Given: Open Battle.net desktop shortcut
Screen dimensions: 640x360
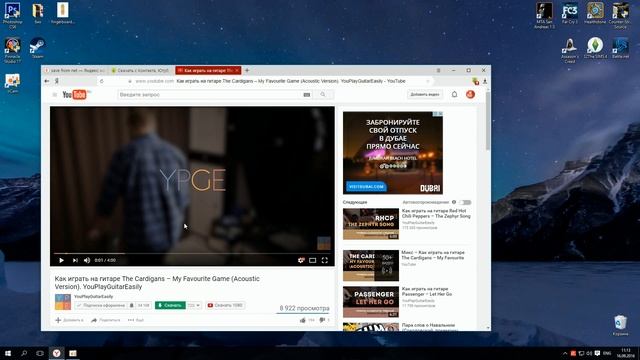Looking at the screenshot, I should pyautogui.click(x=620, y=48).
